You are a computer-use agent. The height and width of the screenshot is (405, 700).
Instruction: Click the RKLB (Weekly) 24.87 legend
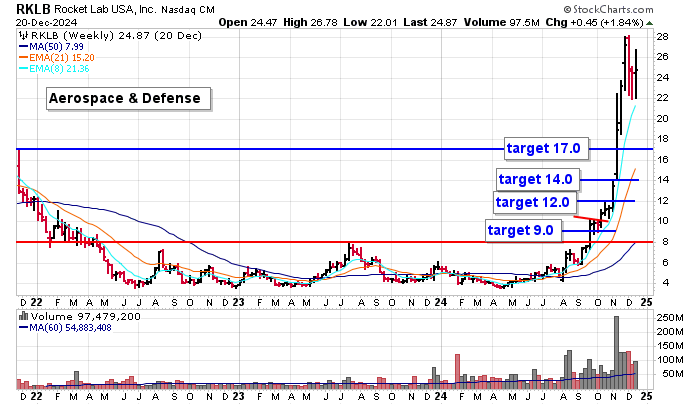tap(116, 35)
